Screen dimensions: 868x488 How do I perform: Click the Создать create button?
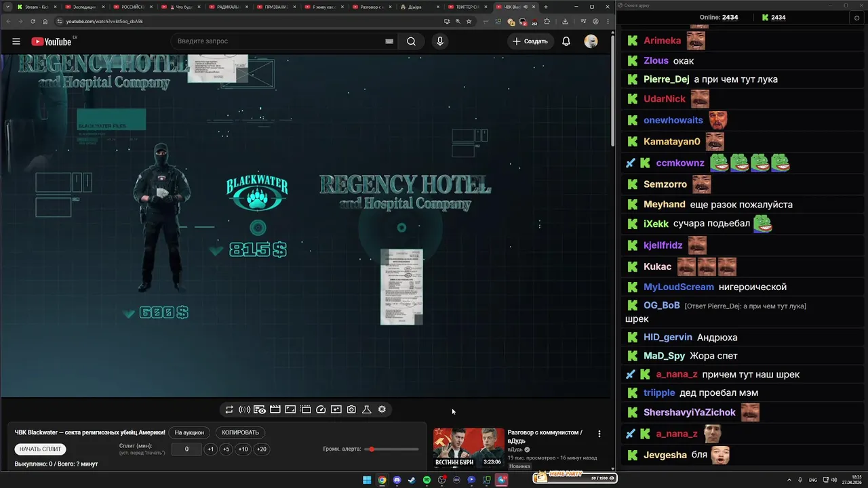click(530, 41)
